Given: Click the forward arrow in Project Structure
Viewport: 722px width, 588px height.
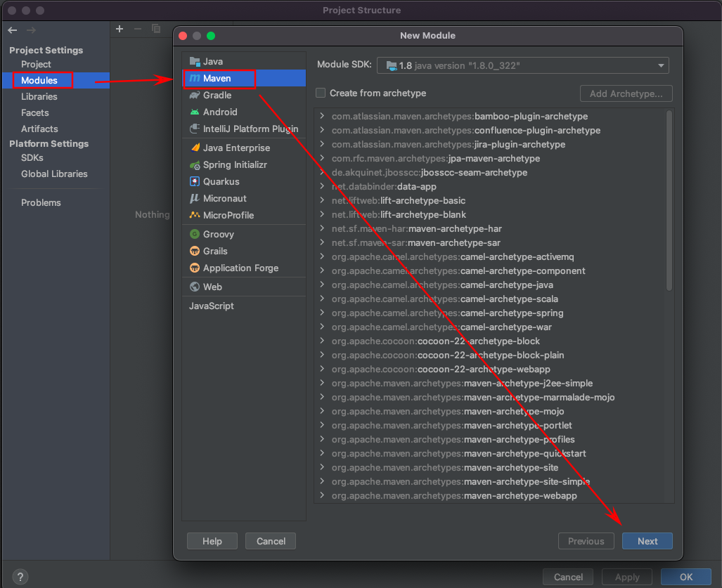Looking at the screenshot, I should tap(32, 30).
